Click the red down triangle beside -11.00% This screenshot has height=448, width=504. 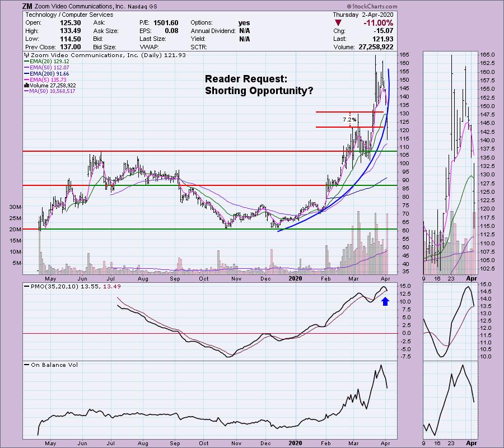(338, 23)
